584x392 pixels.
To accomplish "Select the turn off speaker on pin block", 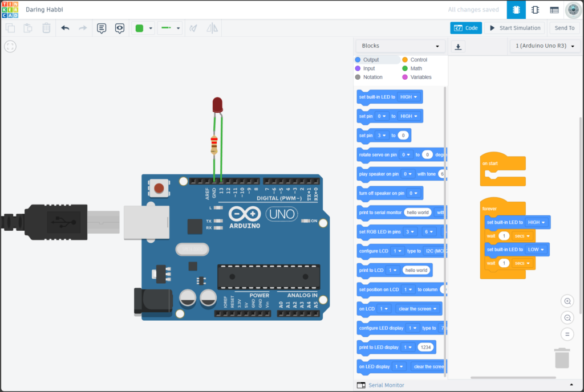I will click(390, 193).
